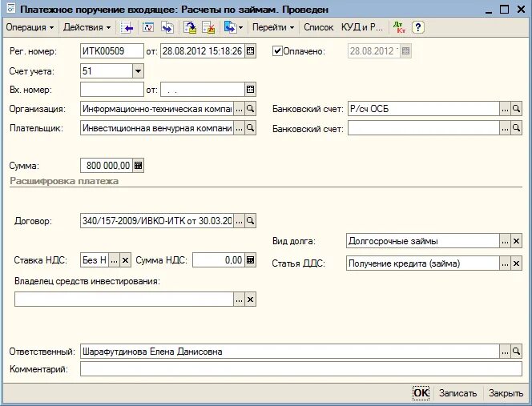Image resolution: width=532 pixels, height=406 pixels.
Task: Click the Вх. номер input field
Action: (112, 90)
